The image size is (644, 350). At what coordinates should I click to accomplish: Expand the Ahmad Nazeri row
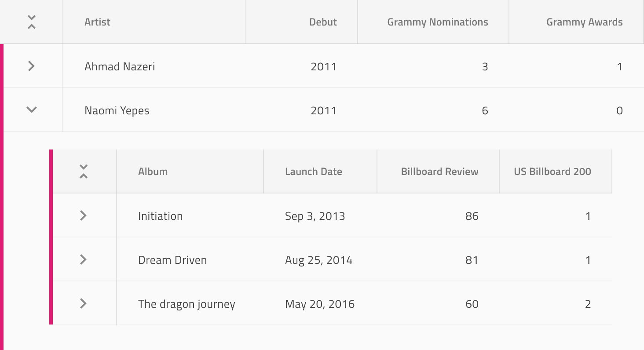coord(31,66)
